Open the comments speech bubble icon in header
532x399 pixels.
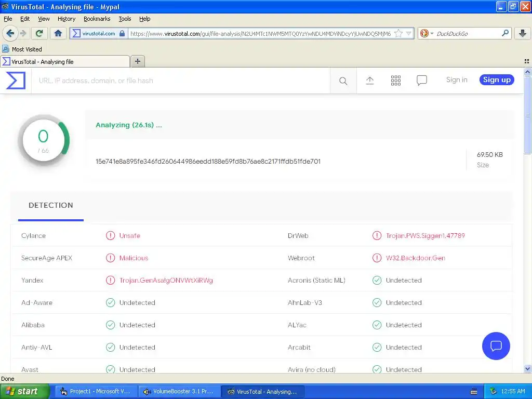pos(422,81)
